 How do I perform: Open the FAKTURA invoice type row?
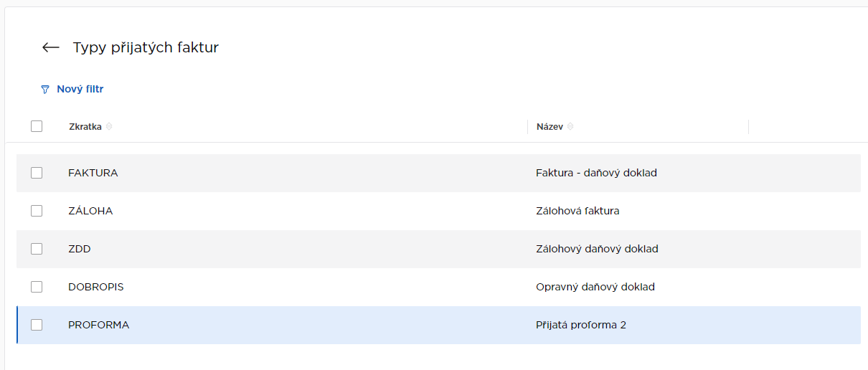[x=93, y=173]
